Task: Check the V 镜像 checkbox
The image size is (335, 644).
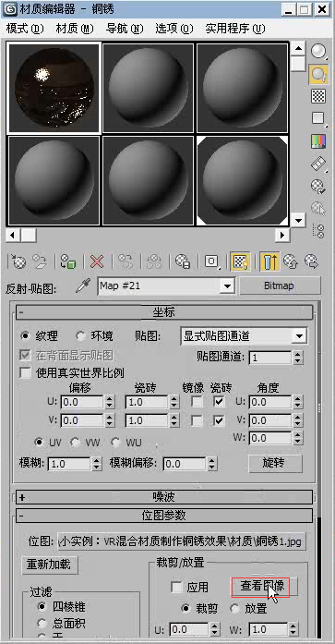Action: coord(197,420)
